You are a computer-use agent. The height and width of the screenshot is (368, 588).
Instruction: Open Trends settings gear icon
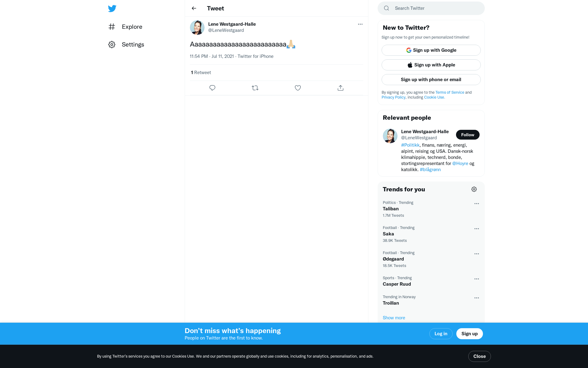[474, 189]
